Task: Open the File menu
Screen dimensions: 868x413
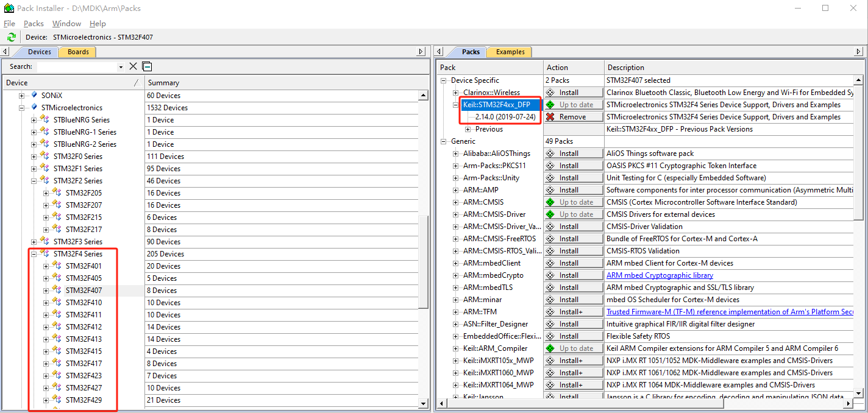Action: click(9, 24)
